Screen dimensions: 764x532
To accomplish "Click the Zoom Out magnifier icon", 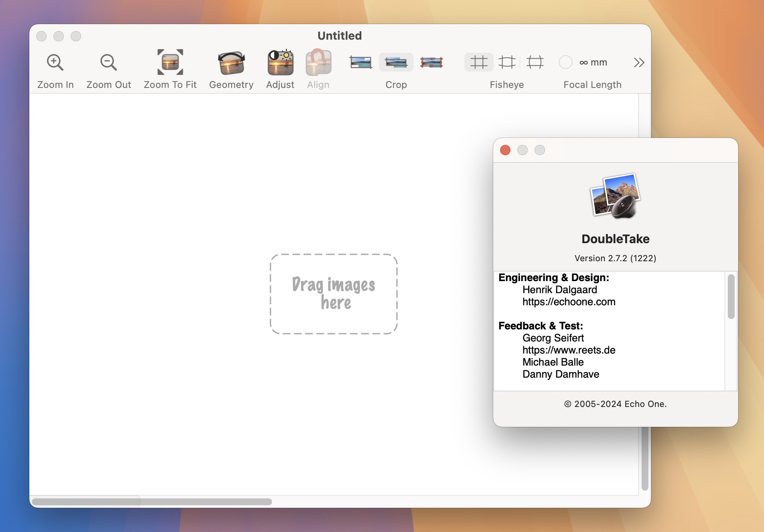I will coord(108,63).
